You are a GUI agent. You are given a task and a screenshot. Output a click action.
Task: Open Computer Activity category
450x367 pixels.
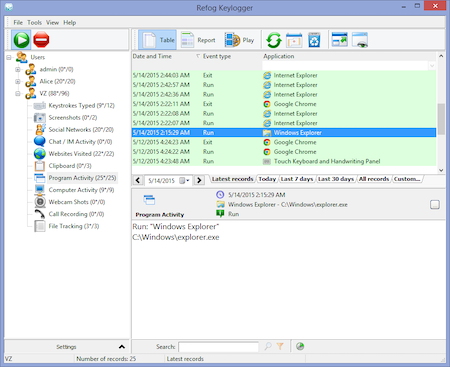[x=81, y=190]
